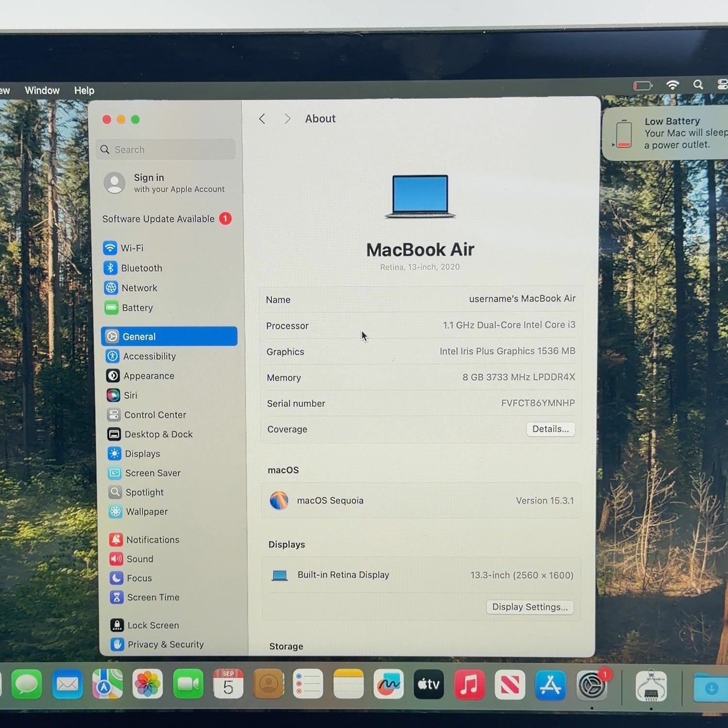Select General in the settings sidebar
The width and height of the screenshot is (728, 728).
(169, 336)
